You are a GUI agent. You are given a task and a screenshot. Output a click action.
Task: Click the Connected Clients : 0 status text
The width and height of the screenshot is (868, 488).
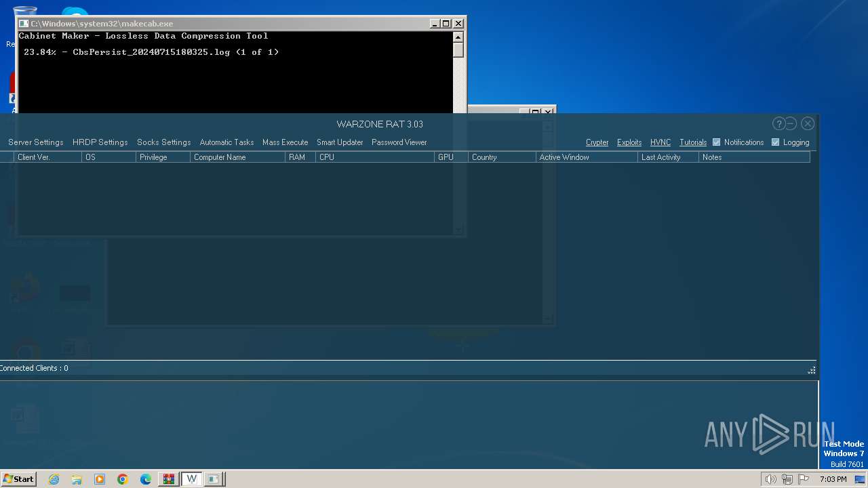click(x=34, y=368)
